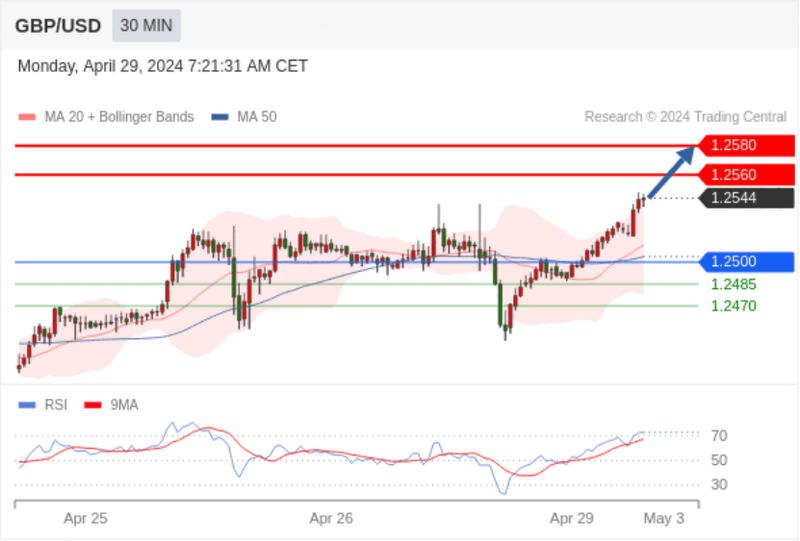Click the RSI 70 level label
Screen dimensions: 800x541
click(x=719, y=436)
